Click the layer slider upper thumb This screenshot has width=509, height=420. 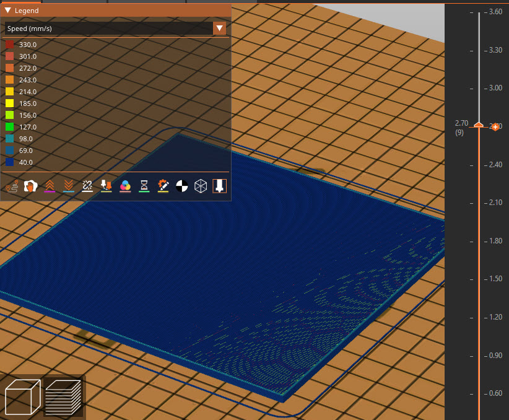click(x=479, y=125)
